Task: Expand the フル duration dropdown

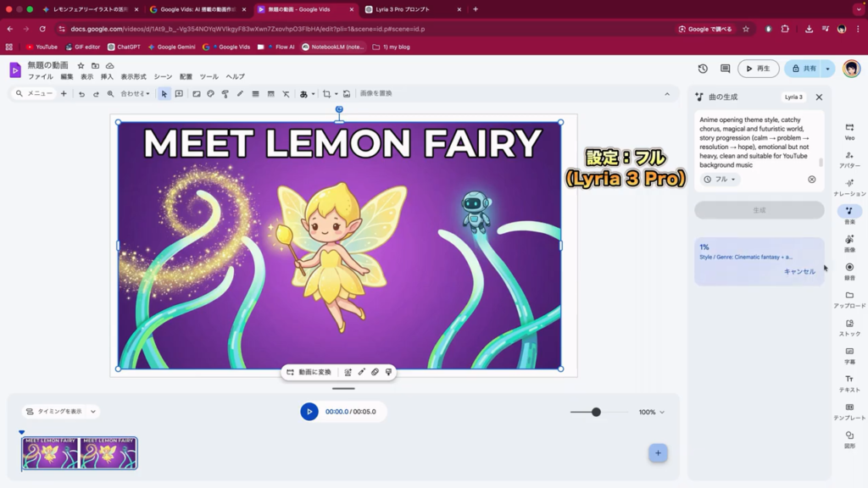Action: [x=721, y=180]
